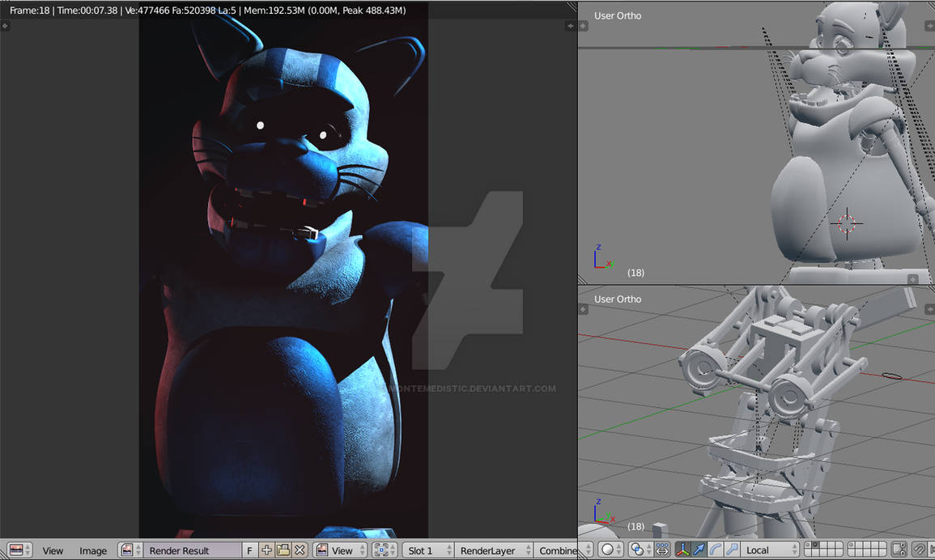Expand bottom 3D view tool shelf plus

[583, 309]
